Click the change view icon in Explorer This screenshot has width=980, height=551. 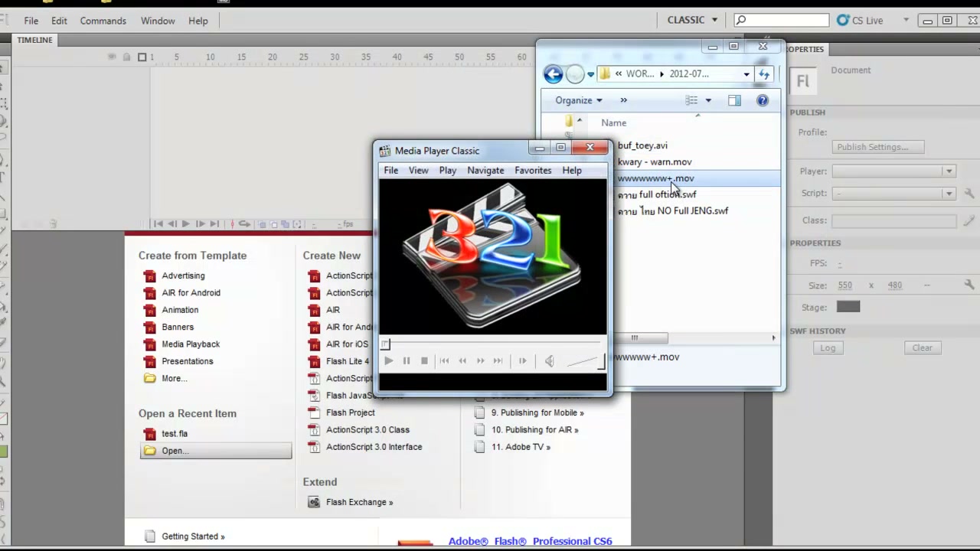[x=691, y=100]
